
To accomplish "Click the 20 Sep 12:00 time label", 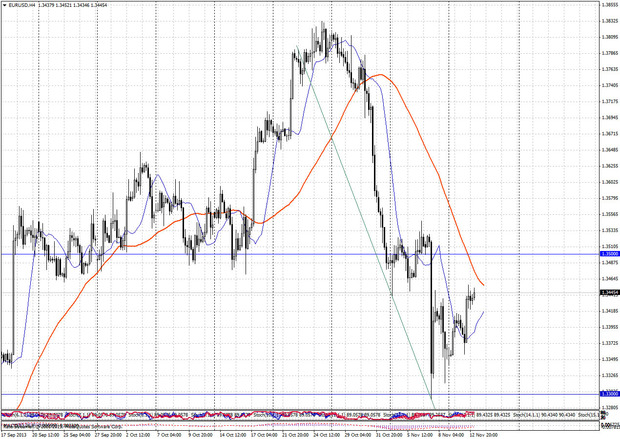I will 44,435.
